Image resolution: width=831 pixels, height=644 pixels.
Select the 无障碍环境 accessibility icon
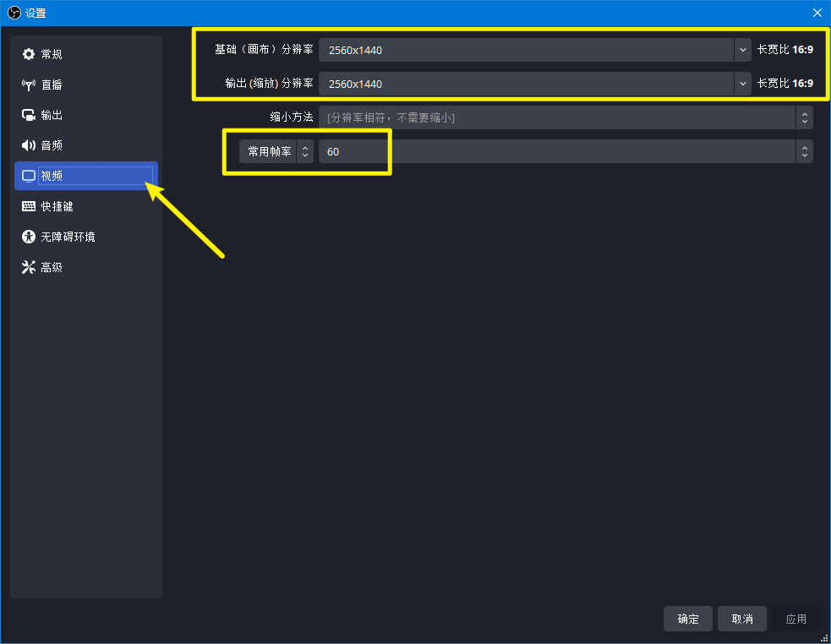tap(29, 237)
